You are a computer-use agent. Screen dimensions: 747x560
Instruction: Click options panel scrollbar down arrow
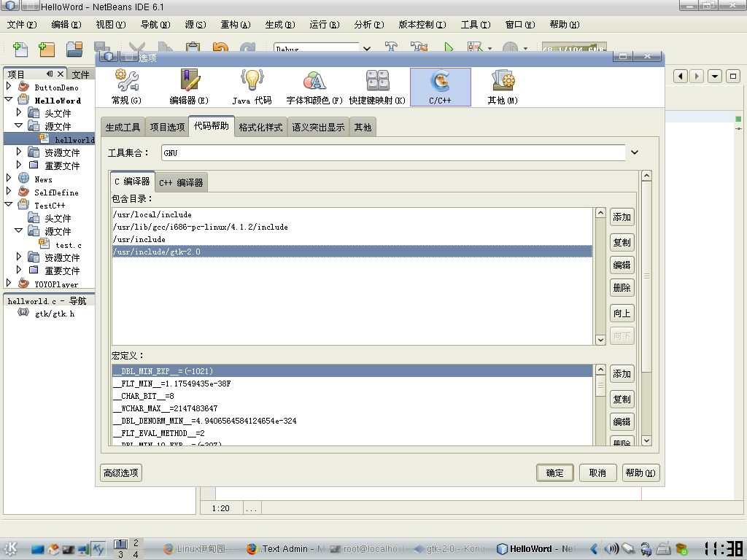coord(646,440)
